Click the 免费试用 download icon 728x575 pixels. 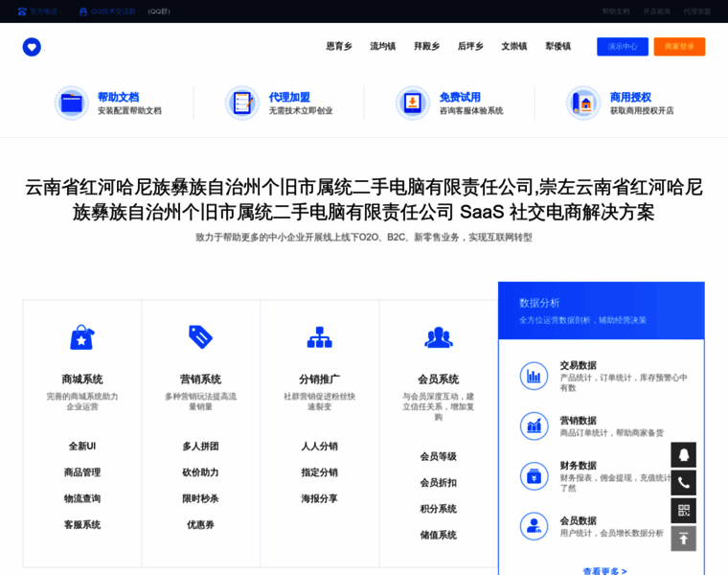[413, 103]
